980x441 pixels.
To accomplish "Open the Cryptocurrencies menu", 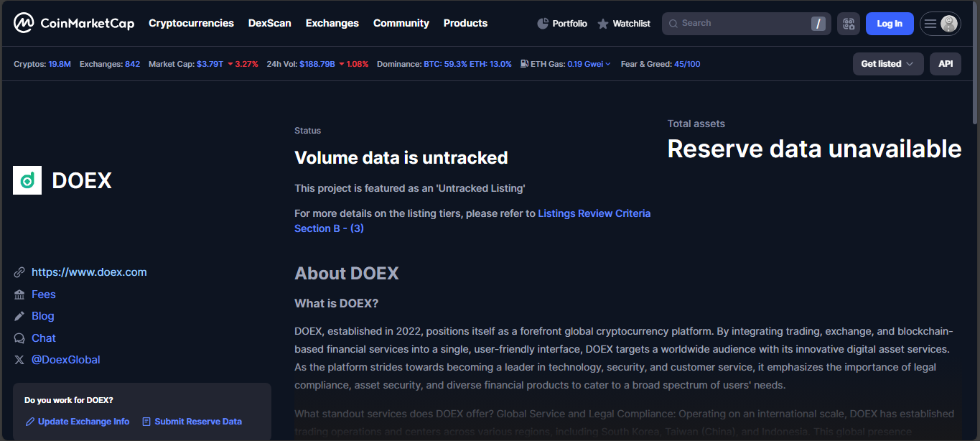I will click(x=191, y=23).
